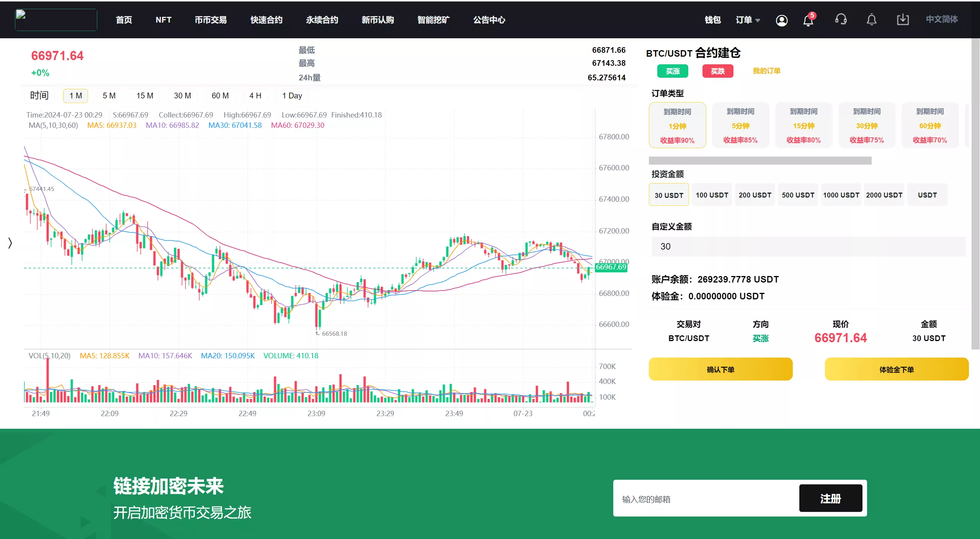Open the 我的订单 link
The image size is (980, 539).
pos(765,71)
